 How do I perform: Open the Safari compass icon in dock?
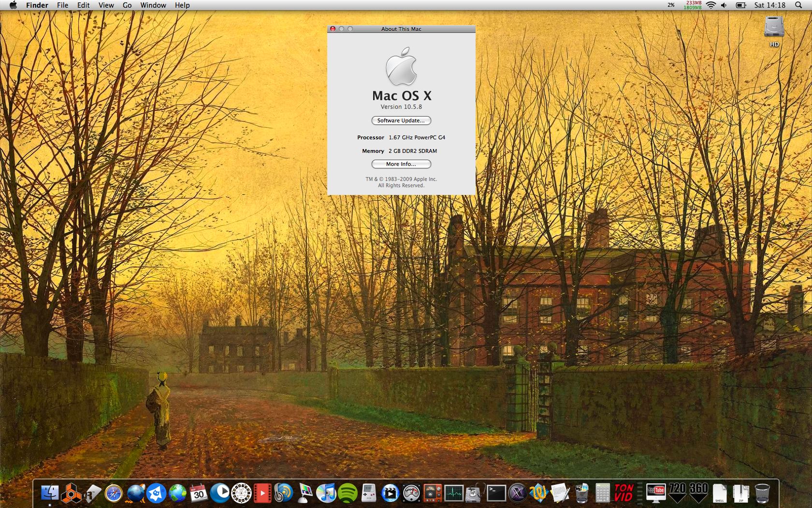point(114,493)
